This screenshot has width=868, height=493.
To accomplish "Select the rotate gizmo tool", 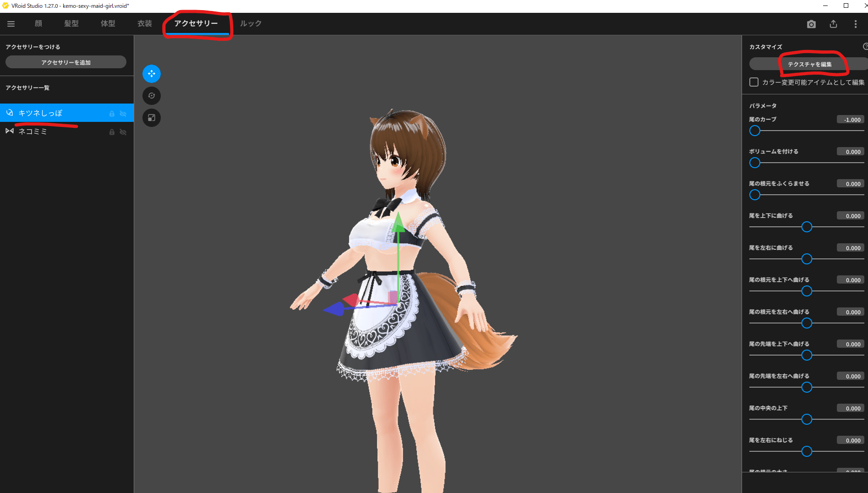I will point(152,96).
